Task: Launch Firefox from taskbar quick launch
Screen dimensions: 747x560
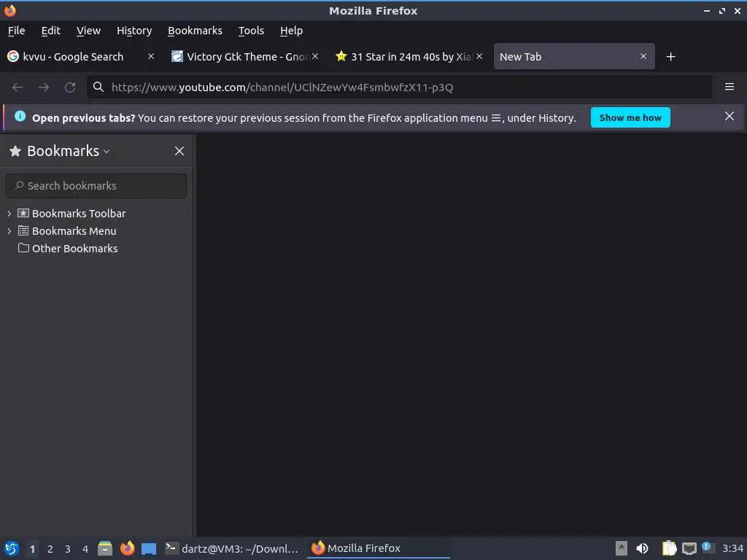Action: pyautogui.click(x=127, y=548)
